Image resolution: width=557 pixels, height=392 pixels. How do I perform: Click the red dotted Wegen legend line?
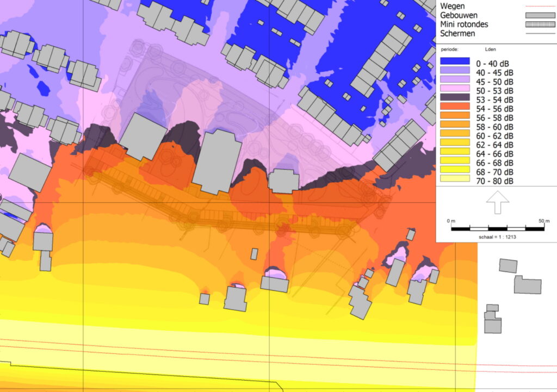coord(540,6)
